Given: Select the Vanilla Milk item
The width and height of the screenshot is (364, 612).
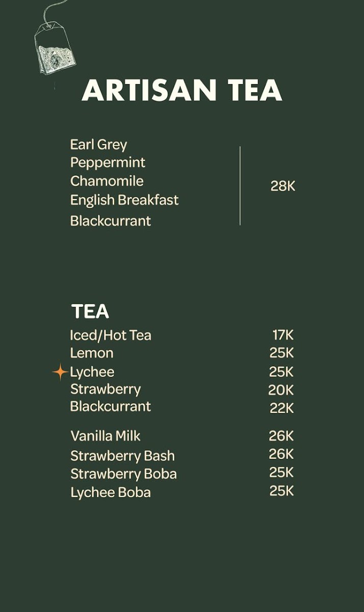Looking at the screenshot, I should [105, 436].
